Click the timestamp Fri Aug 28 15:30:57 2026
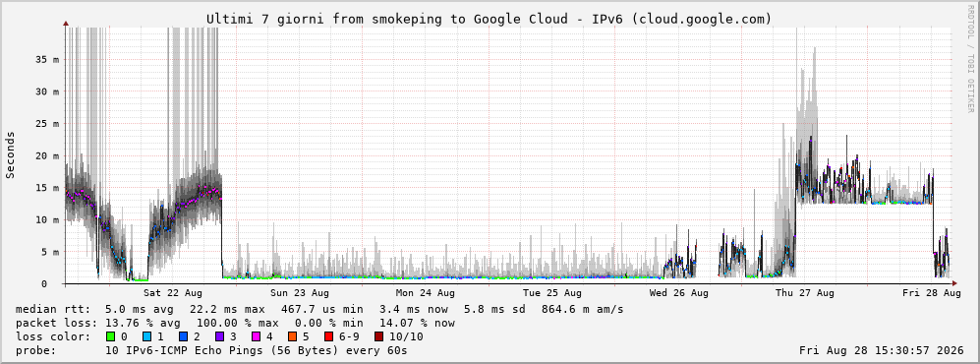 [x=882, y=350]
